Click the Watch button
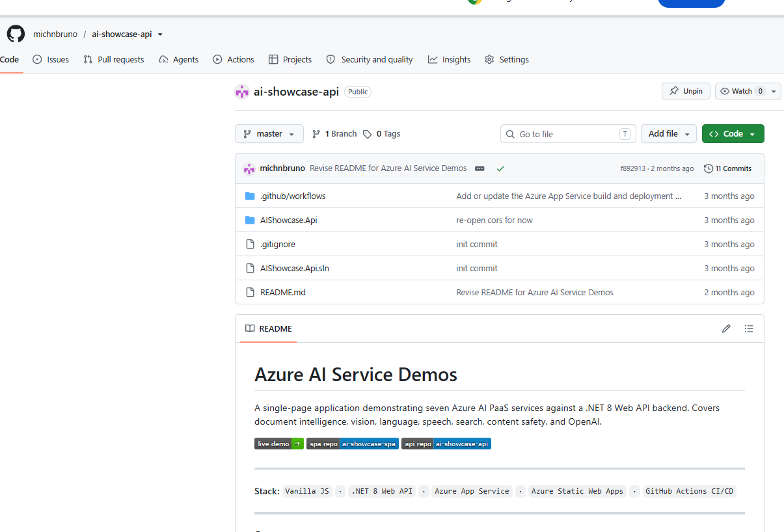This screenshot has height=532, width=784. point(741,91)
